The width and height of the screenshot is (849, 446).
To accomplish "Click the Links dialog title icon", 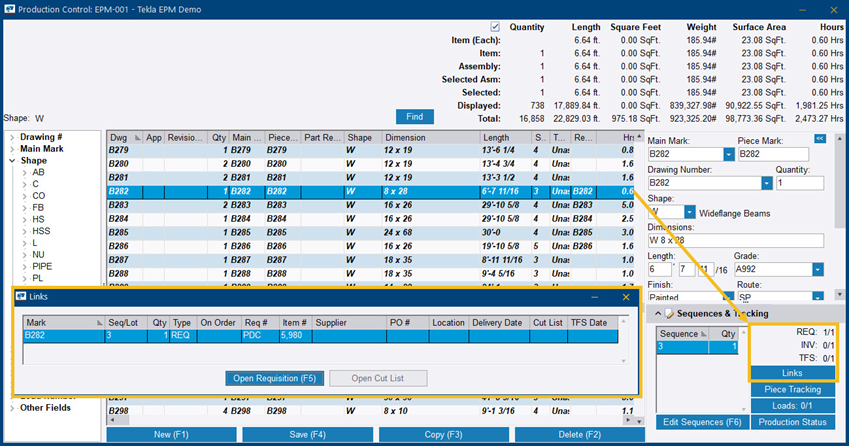I will (x=22, y=297).
